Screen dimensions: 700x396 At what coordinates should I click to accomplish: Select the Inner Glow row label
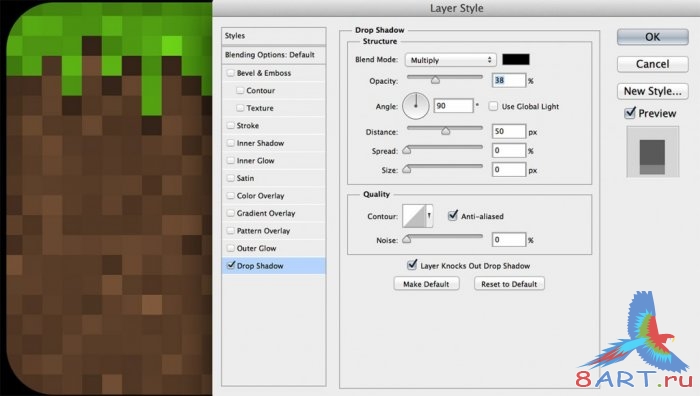[255, 161]
